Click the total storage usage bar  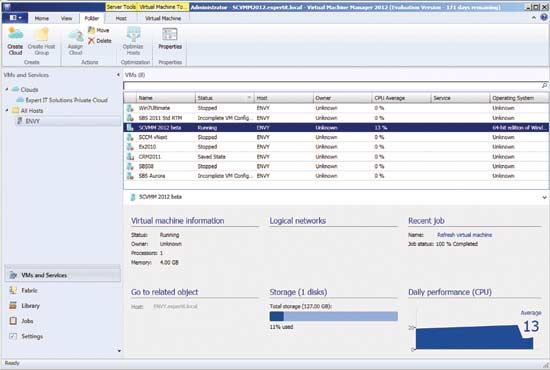(334, 316)
